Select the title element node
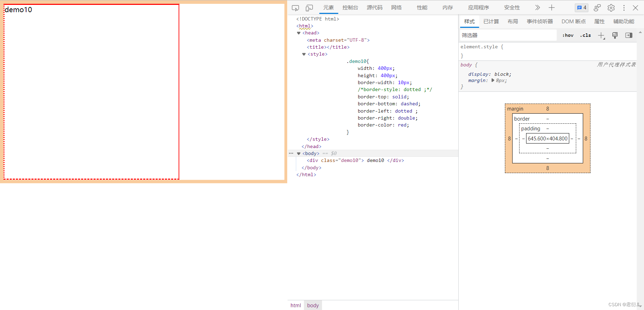The width and height of the screenshot is (644, 310). pos(328,47)
